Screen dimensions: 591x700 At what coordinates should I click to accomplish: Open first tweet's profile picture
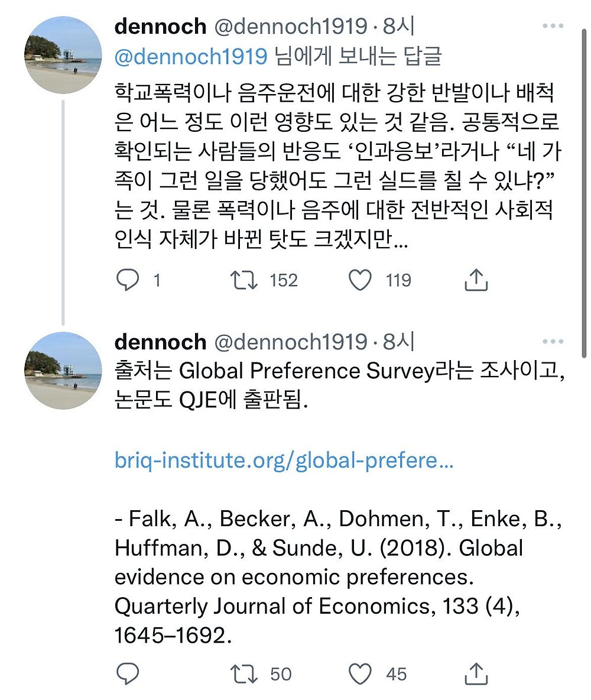coord(64,55)
